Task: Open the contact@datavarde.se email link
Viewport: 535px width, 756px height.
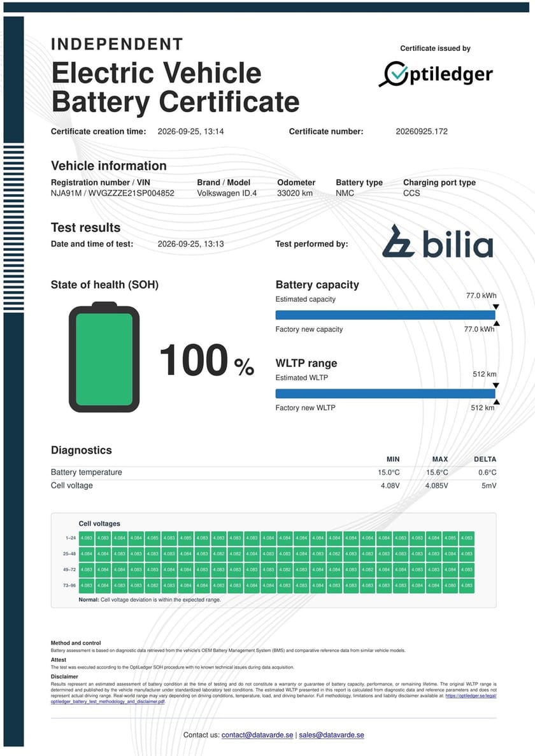Action: (257, 735)
